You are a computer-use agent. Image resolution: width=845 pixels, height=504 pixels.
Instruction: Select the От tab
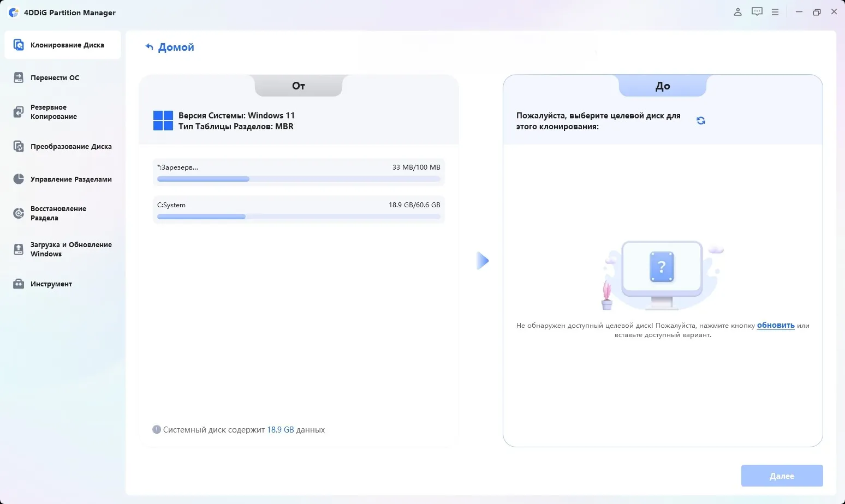(299, 86)
